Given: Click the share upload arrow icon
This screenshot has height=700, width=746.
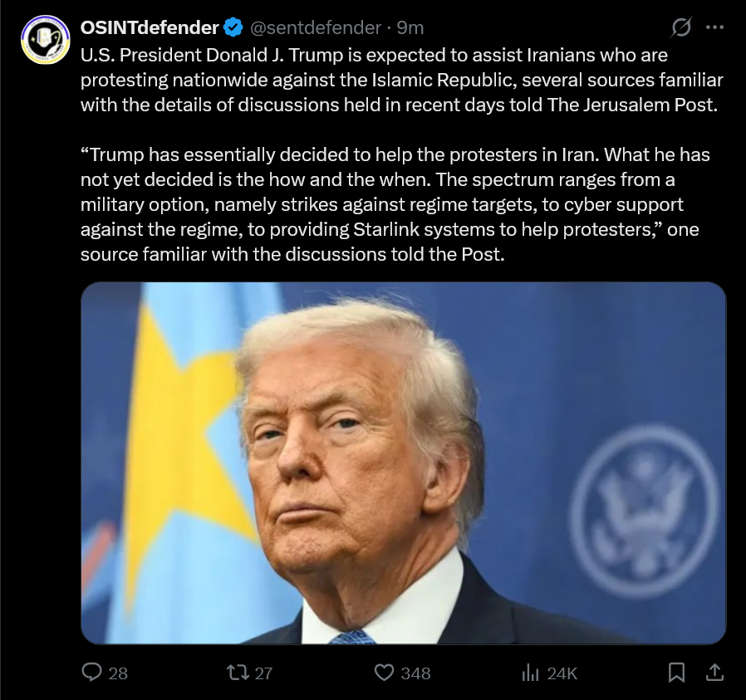Looking at the screenshot, I should click(x=714, y=672).
